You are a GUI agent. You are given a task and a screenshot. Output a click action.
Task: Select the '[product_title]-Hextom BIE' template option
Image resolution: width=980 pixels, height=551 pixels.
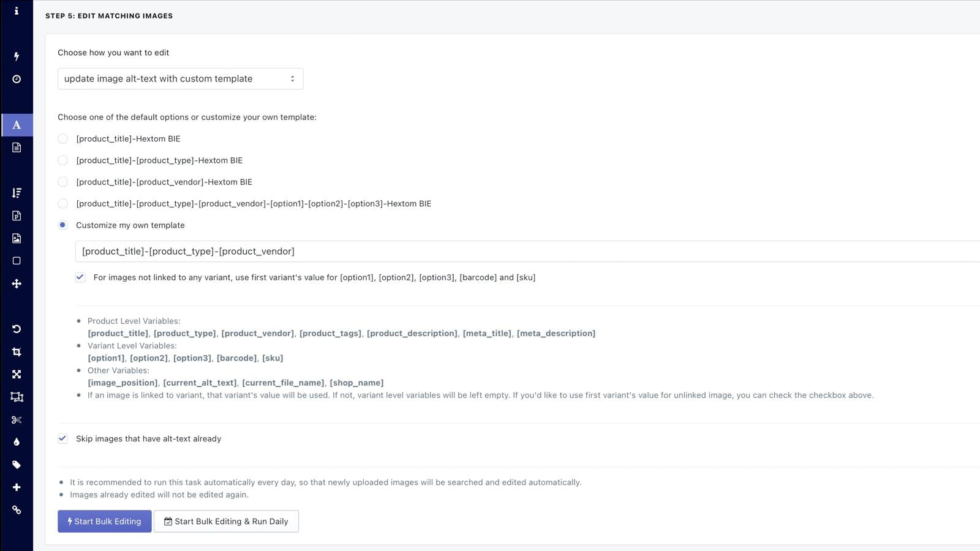pos(62,138)
